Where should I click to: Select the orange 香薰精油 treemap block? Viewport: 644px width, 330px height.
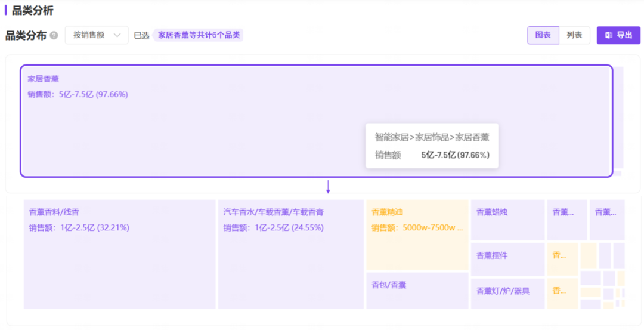417,235
